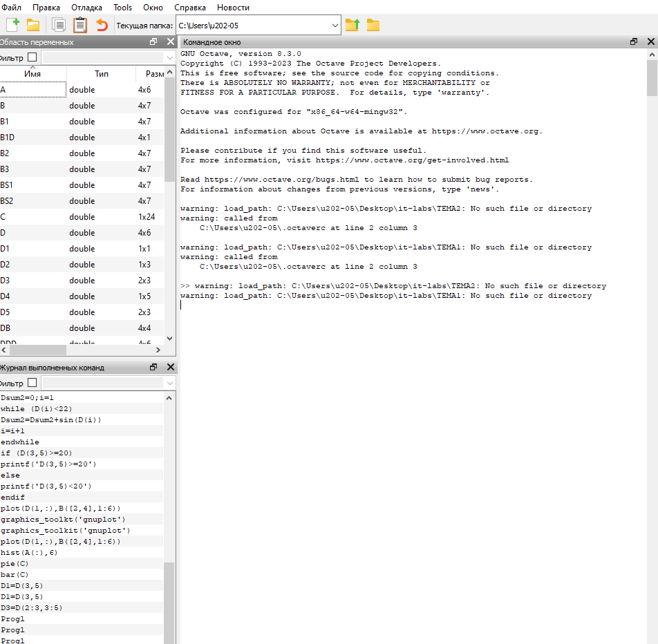Create a new script with toolbar icon
Image resolution: width=658 pixels, height=644 pixels.
click(12, 26)
